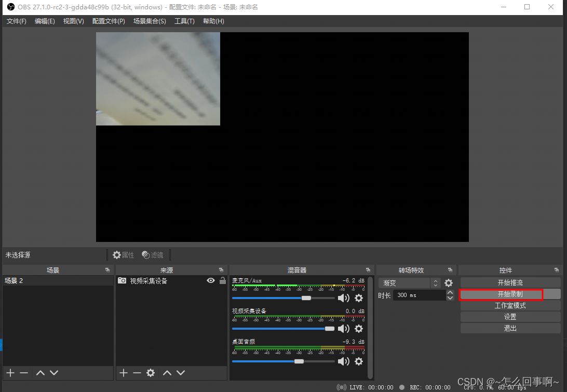
Task: Toggle 工作室模式 studio mode
Action: [510, 306]
